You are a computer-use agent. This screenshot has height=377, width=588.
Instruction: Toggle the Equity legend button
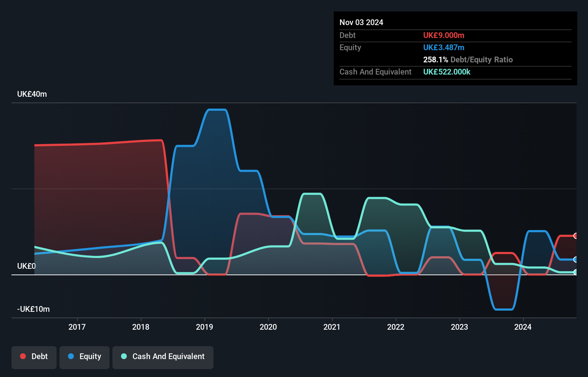[85, 357]
